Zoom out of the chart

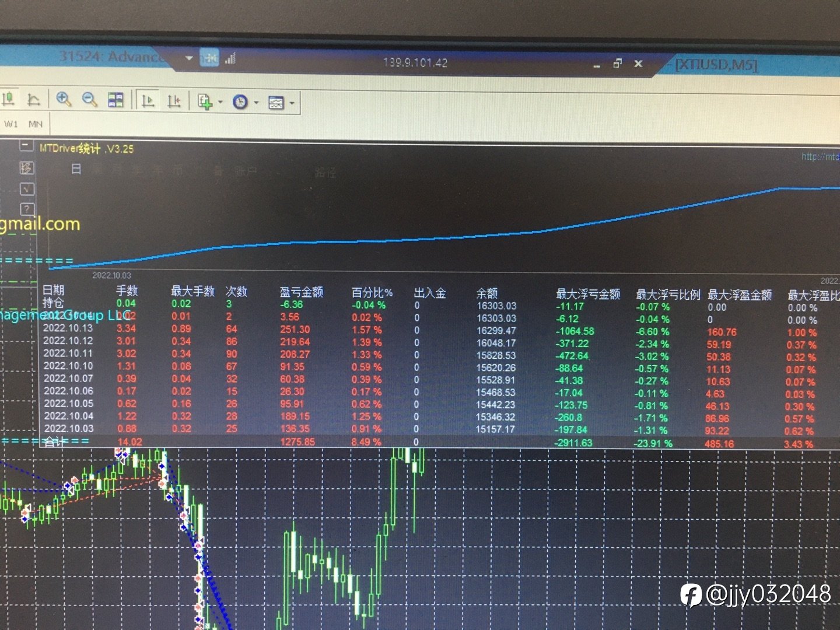click(x=89, y=99)
